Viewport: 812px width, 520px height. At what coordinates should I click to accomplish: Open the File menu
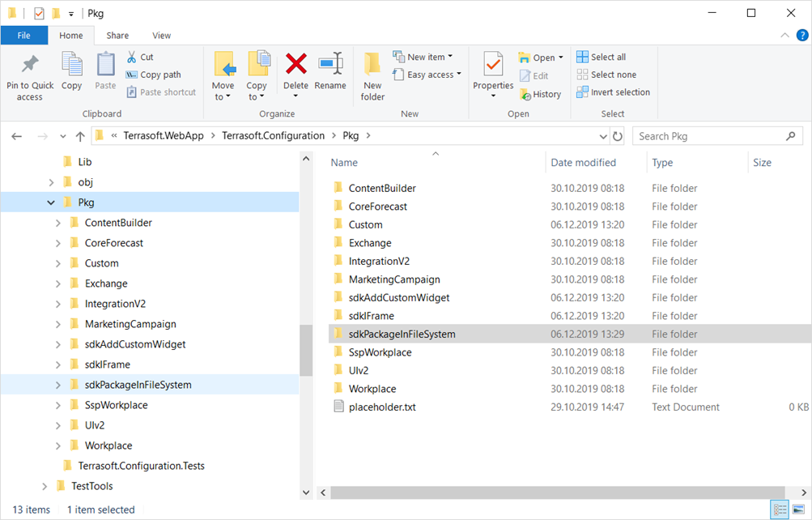pyautogui.click(x=24, y=35)
